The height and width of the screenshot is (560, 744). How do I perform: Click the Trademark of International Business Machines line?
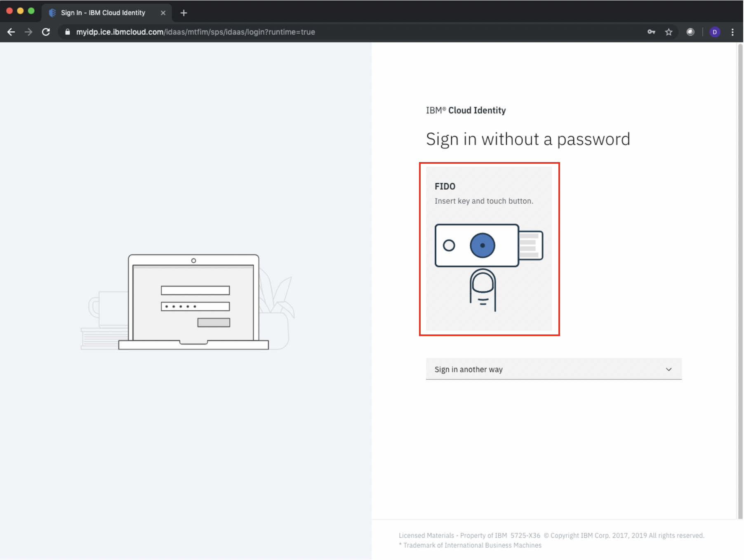470,545
